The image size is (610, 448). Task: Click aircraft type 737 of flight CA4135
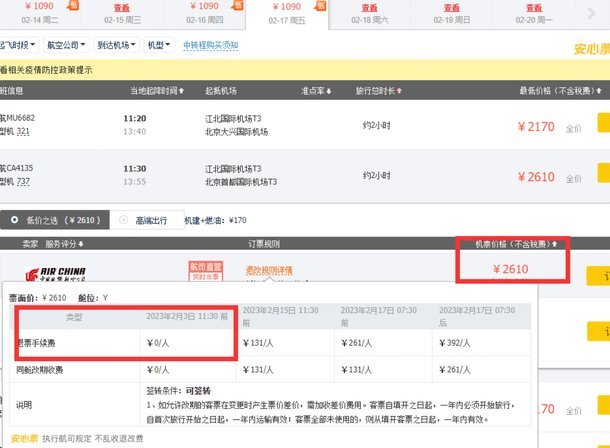23,182
